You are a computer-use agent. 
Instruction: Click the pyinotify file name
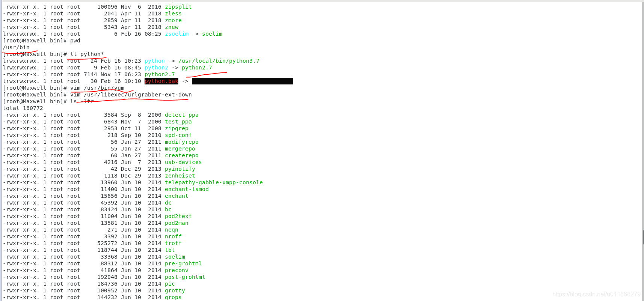point(180,169)
